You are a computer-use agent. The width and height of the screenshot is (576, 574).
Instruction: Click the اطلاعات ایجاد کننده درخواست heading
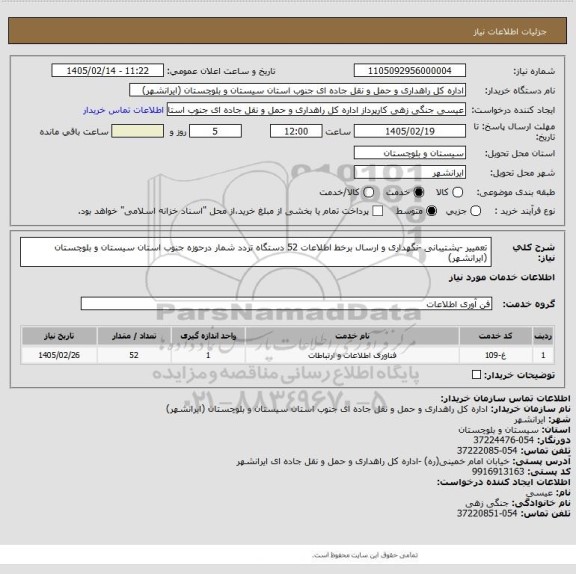point(503,482)
